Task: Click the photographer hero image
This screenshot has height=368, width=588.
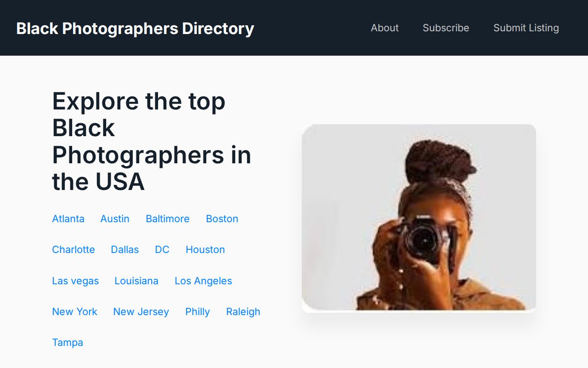Action: click(418, 218)
